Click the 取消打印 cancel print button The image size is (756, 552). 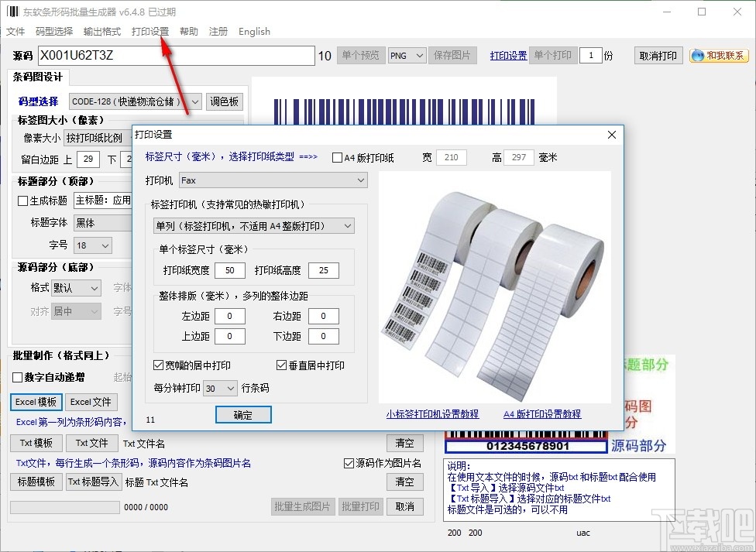coord(658,55)
